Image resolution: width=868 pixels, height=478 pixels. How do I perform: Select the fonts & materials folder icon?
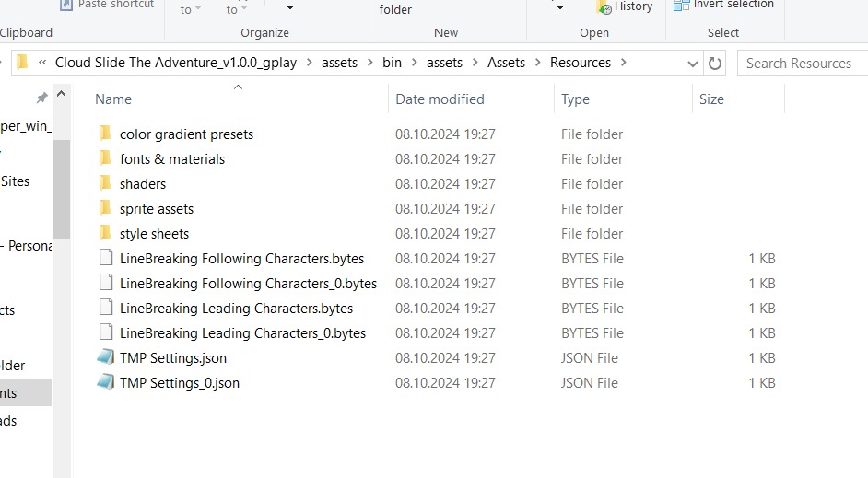tap(105, 158)
